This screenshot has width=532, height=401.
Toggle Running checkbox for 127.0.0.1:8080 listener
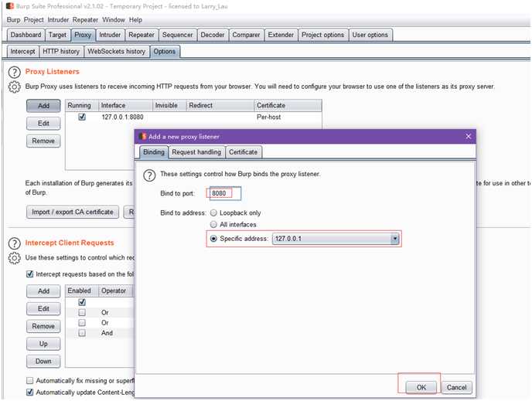(82, 117)
